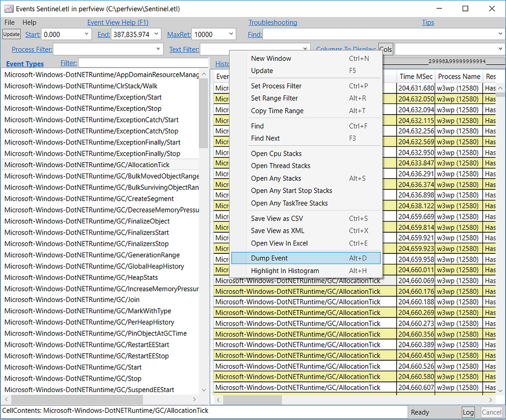The width and height of the screenshot is (506, 420).
Task: Click the Cols button
Action: pos(386,49)
